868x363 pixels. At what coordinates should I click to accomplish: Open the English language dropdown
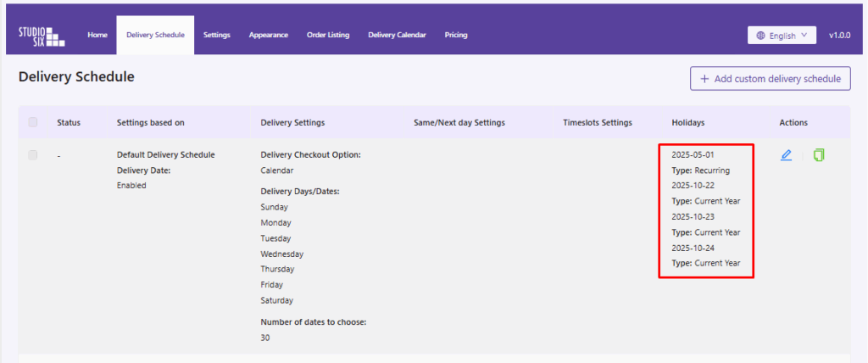[782, 36]
